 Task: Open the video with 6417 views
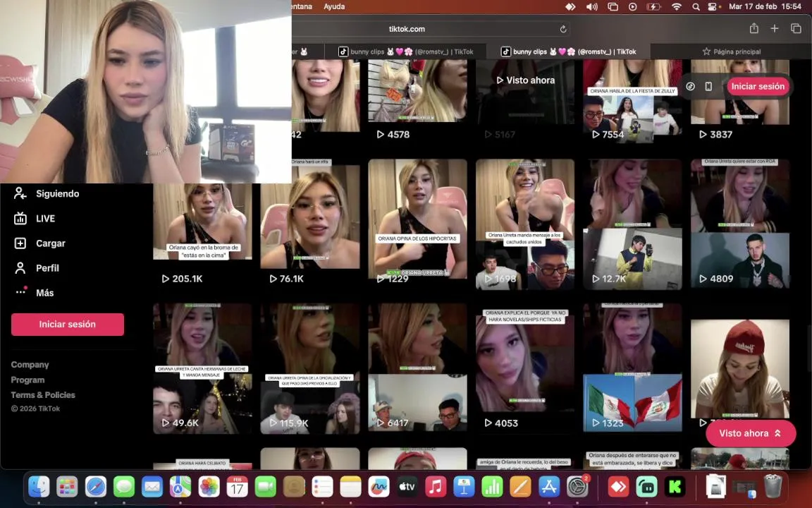[x=417, y=368]
